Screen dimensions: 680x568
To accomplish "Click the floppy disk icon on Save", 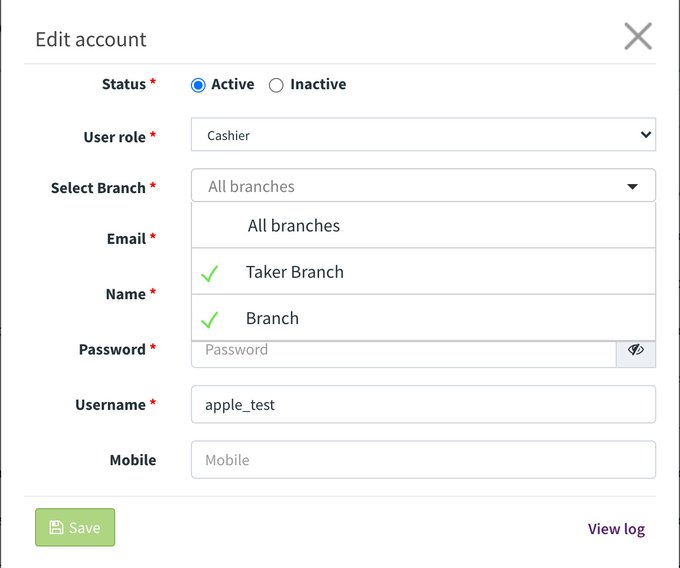I will [x=56, y=527].
